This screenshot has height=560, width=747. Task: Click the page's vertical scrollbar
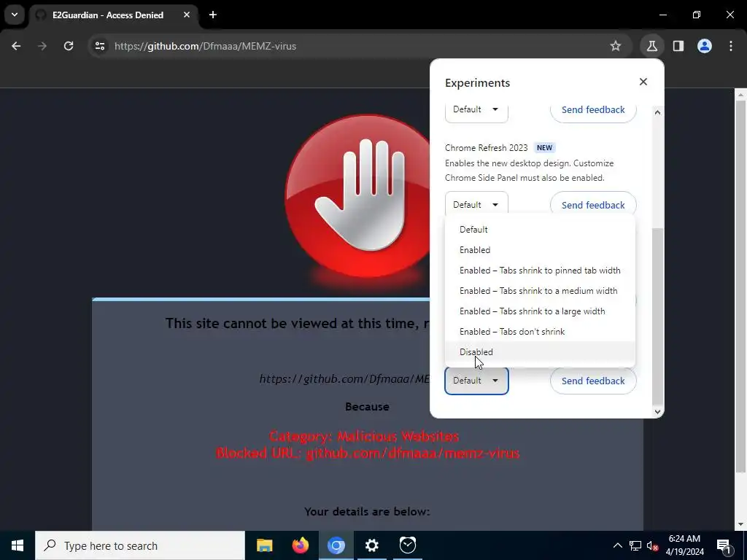point(740,286)
